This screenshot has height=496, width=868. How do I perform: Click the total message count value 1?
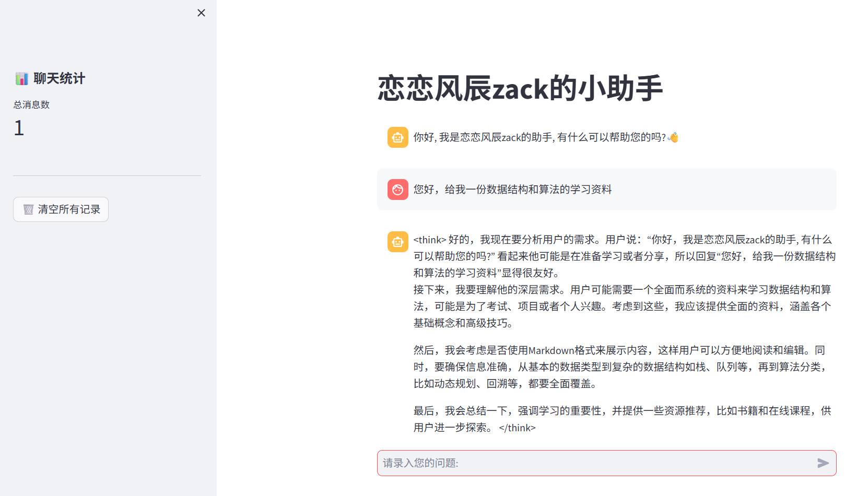click(19, 128)
